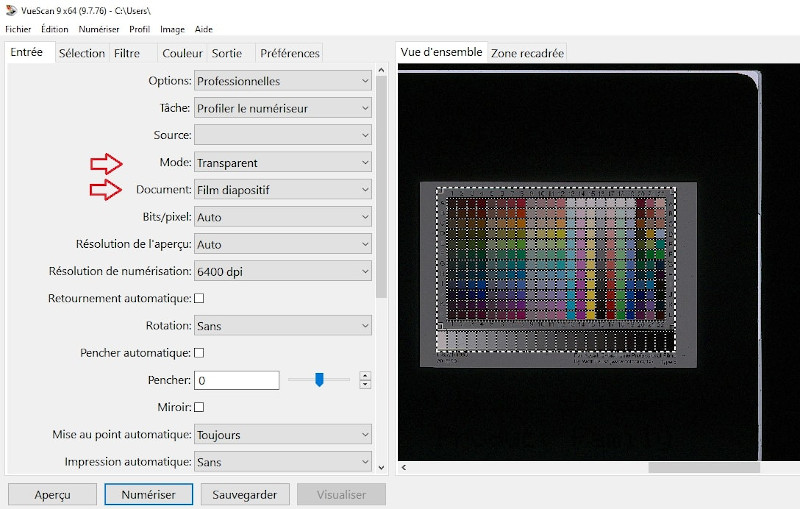Decrease Pencher value with down stepper arrow
This screenshot has height=509, width=800.
point(365,385)
